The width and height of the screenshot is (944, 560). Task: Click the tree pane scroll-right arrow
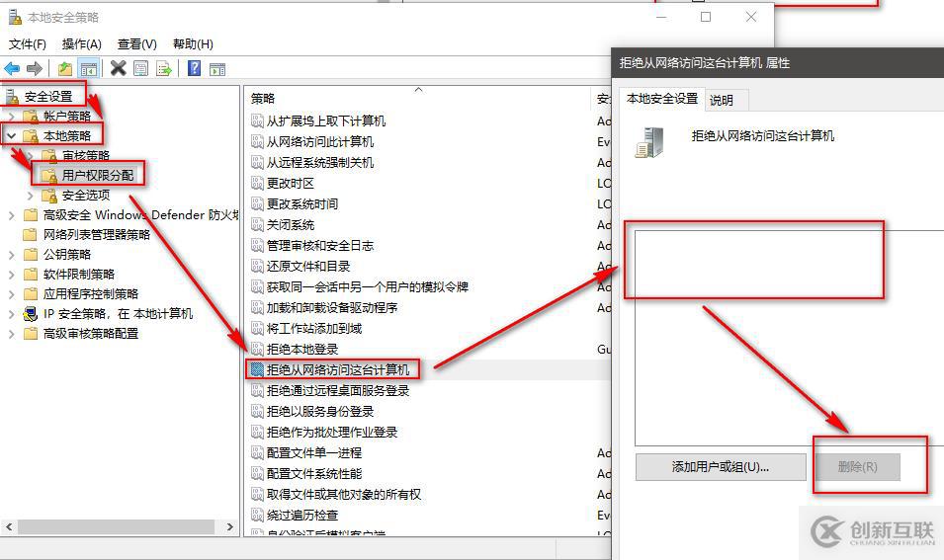(x=230, y=527)
